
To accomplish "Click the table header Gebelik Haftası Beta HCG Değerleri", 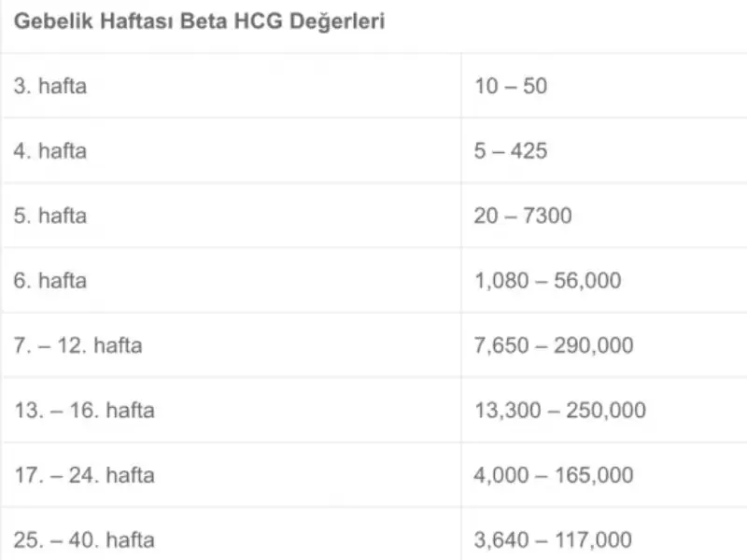I will click(199, 21).
